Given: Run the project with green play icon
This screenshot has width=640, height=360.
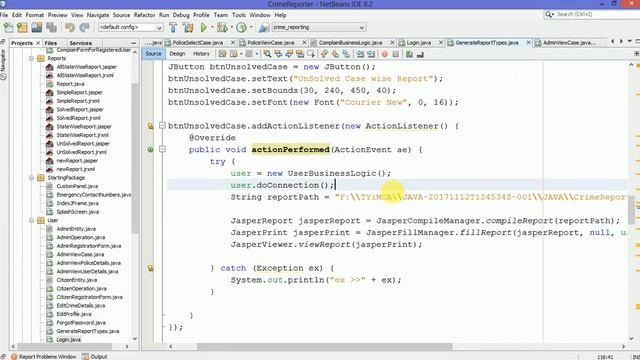Looking at the screenshot, I should (x=203, y=27).
